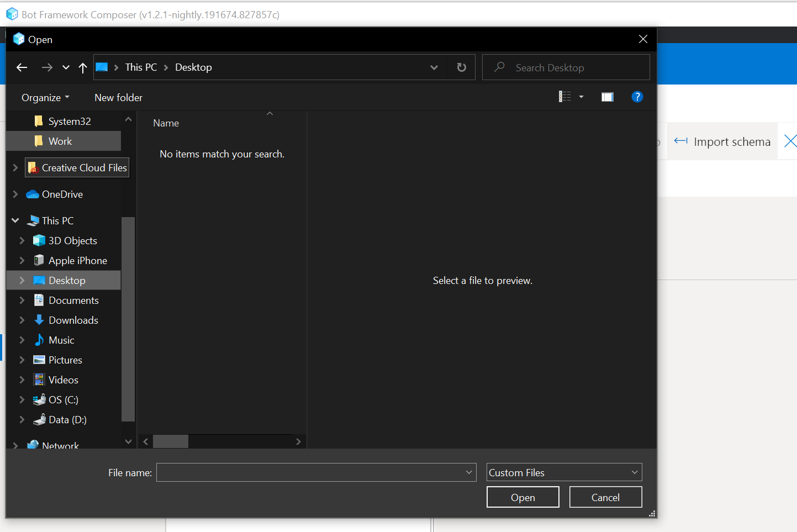Create a New folder
The image size is (797, 532).
[118, 98]
